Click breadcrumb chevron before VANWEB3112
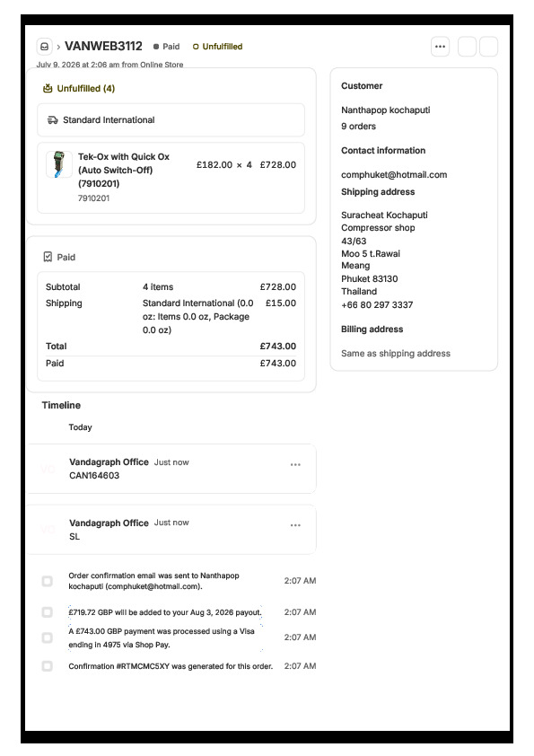The image size is (534, 756). pos(58,47)
